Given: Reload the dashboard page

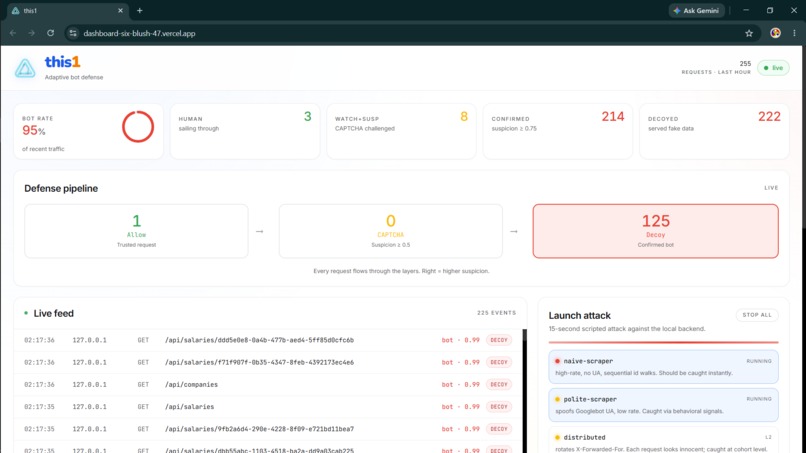Looking at the screenshot, I should [50, 33].
